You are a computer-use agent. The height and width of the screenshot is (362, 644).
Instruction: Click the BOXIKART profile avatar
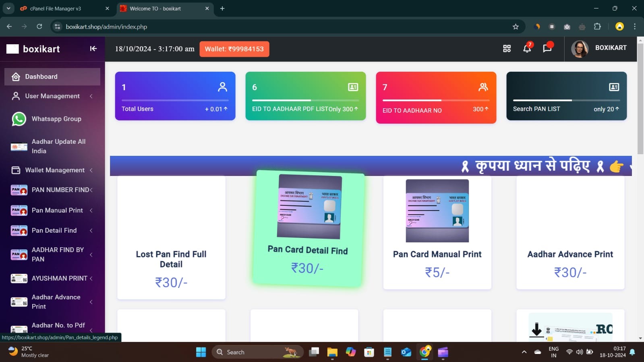[x=580, y=49]
